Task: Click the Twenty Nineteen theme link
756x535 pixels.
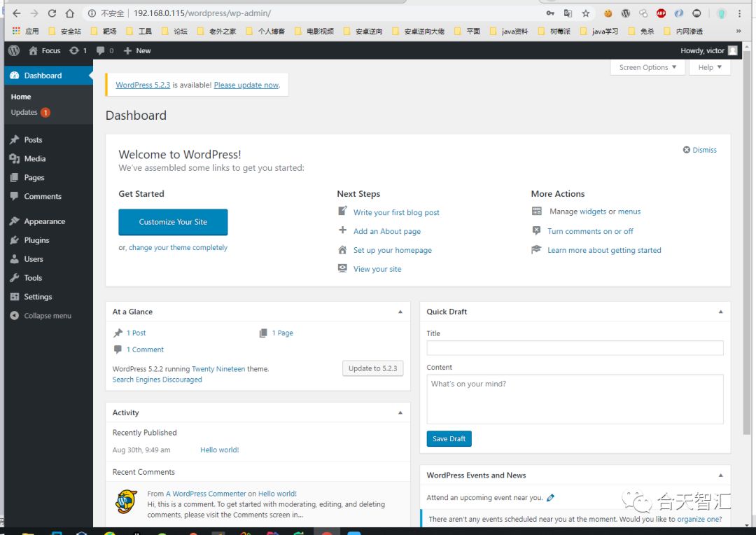Action: click(218, 369)
